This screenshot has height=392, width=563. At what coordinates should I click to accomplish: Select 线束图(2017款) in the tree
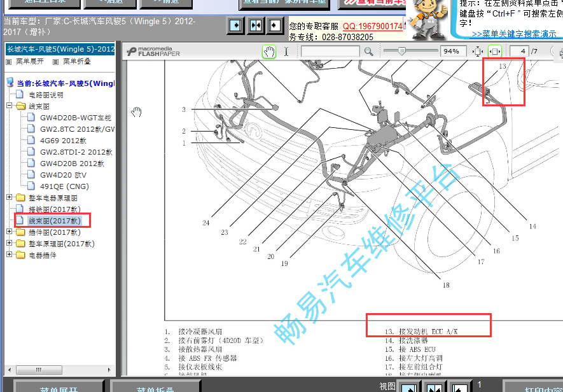pyautogui.click(x=55, y=221)
